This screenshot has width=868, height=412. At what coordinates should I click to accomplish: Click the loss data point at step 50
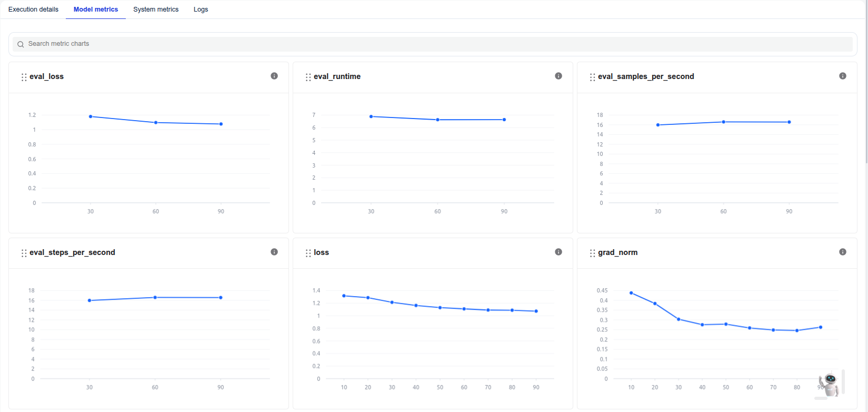[440, 308]
